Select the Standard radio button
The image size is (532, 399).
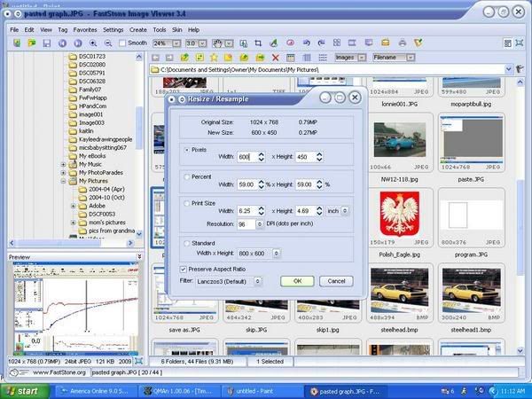[x=186, y=243]
